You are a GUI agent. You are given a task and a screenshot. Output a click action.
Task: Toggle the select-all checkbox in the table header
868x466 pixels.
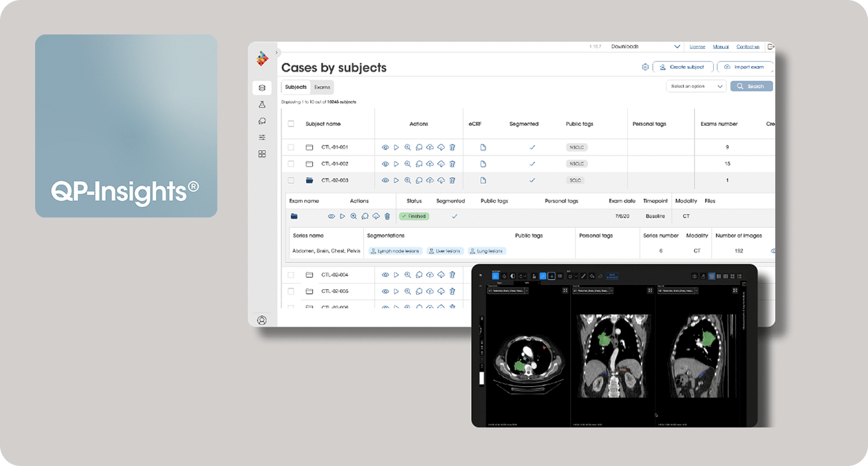(x=291, y=124)
